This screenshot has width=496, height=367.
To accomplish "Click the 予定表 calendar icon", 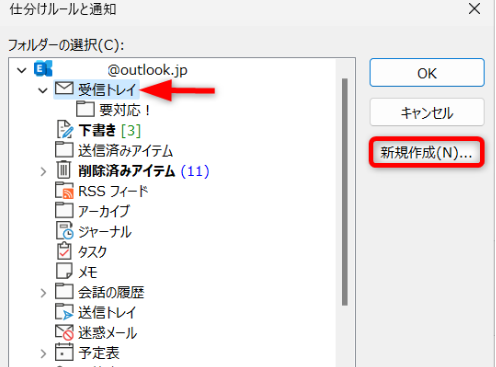I will pos(64,352).
